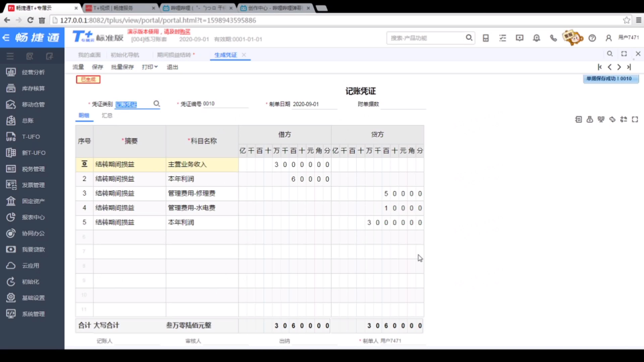This screenshot has height=362, width=644.
Task: Reload the browser page
Action: tap(30, 20)
